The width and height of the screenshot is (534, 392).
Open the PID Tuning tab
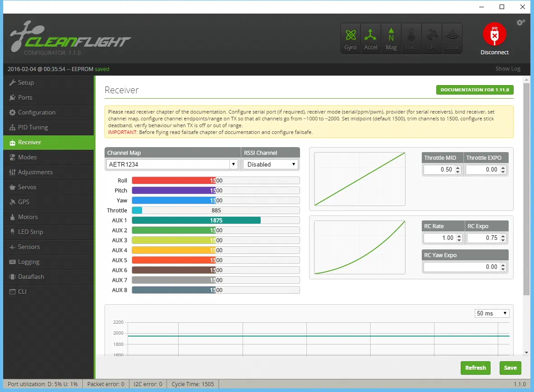click(x=48, y=127)
